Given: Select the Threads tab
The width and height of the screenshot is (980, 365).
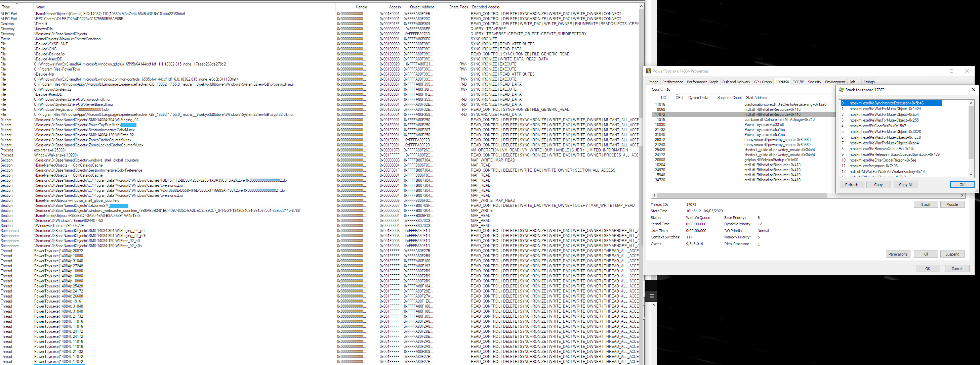Looking at the screenshot, I should tap(782, 81).
